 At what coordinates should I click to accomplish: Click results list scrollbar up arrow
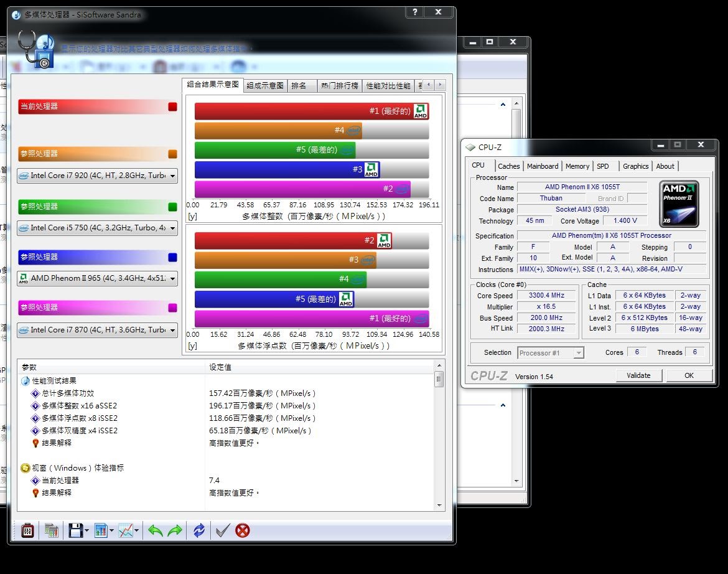(439, 366)
